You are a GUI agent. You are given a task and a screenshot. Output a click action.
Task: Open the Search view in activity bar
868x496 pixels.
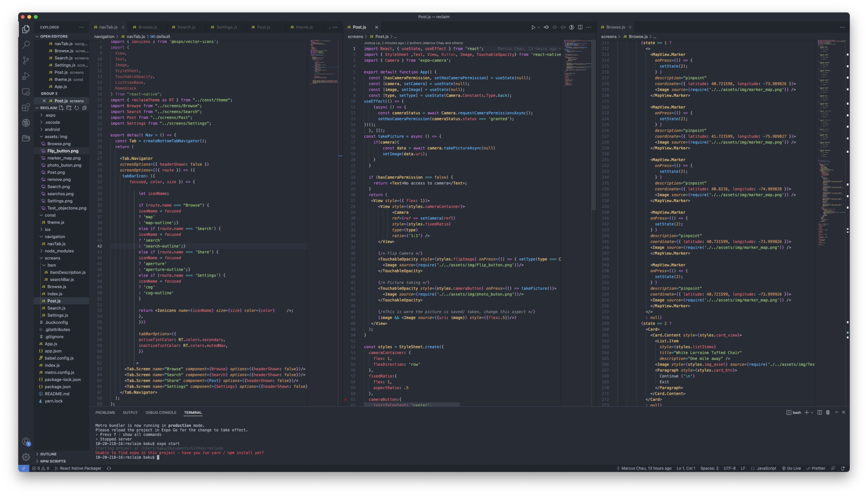(26, 45)
